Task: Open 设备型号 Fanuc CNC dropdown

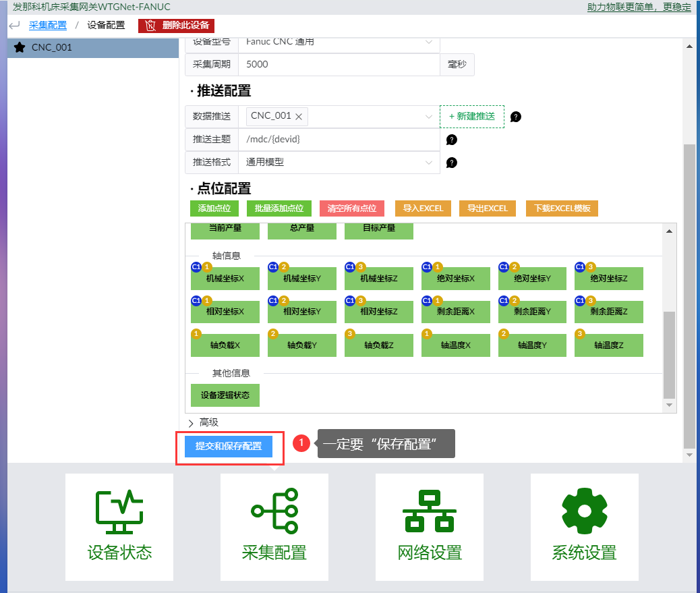Action: tap(339, 43)
